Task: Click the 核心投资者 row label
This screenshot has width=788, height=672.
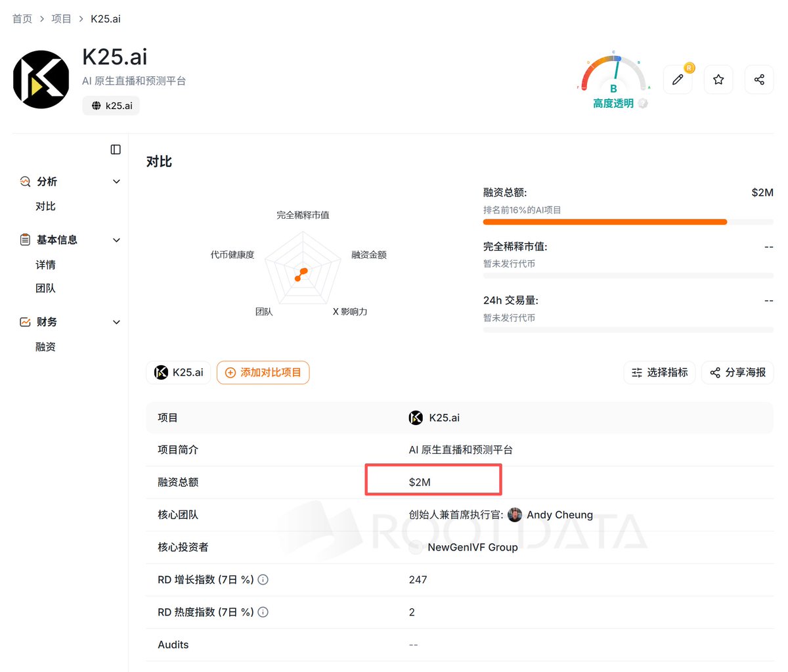Action: pos(183,547)
